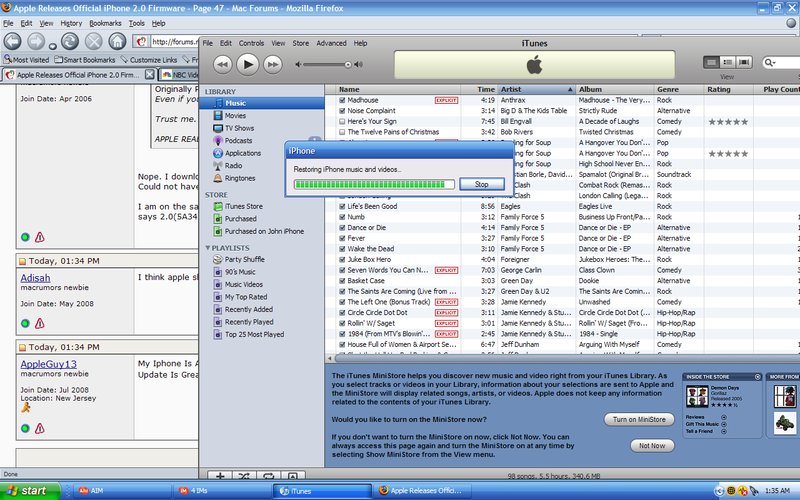The width and height of the screenshot is (800, 500).
Task: Open the iTunes search field dropdown
Action: point(769,62)
